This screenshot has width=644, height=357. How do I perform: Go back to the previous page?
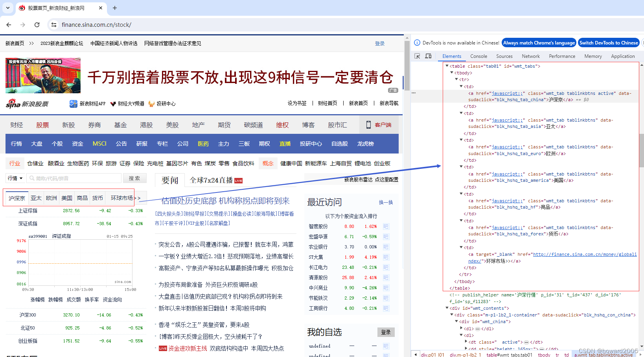coord(9,25)
